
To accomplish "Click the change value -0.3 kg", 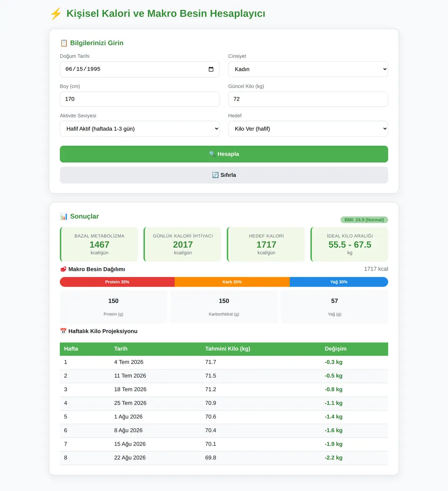I will coord(333,362).
